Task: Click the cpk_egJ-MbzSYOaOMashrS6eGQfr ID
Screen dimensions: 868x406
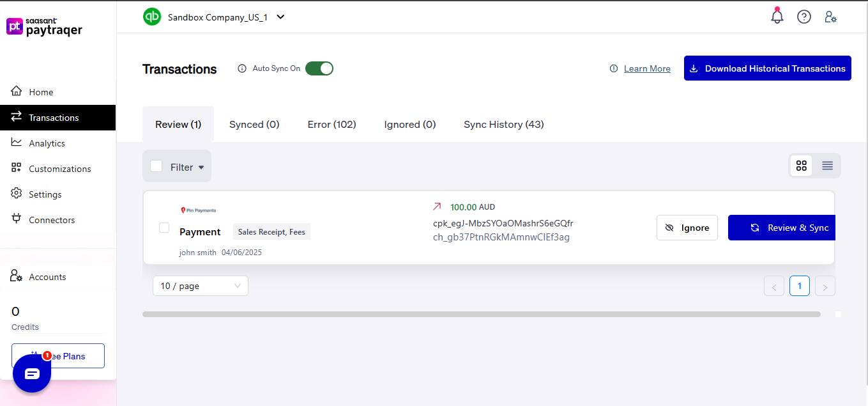Action: [x=503, y=223]
